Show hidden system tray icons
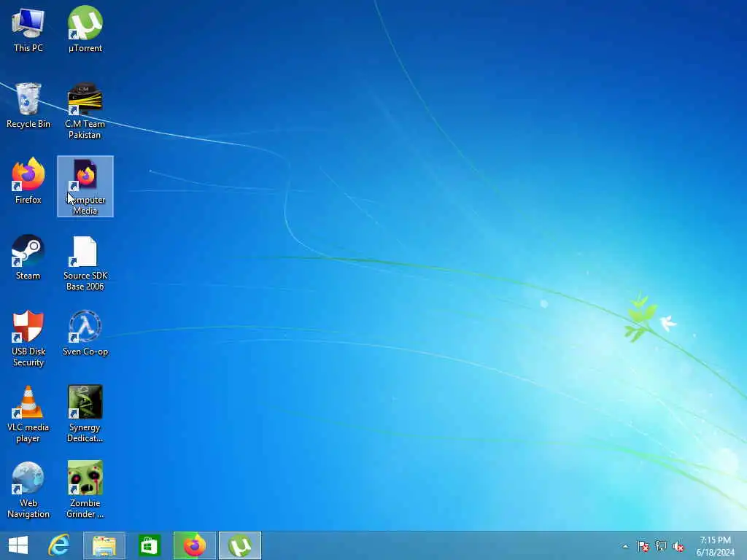 625,546
